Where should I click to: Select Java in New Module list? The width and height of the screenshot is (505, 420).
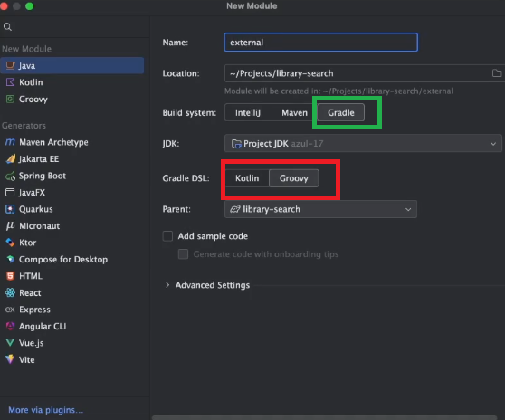point(72,65)
